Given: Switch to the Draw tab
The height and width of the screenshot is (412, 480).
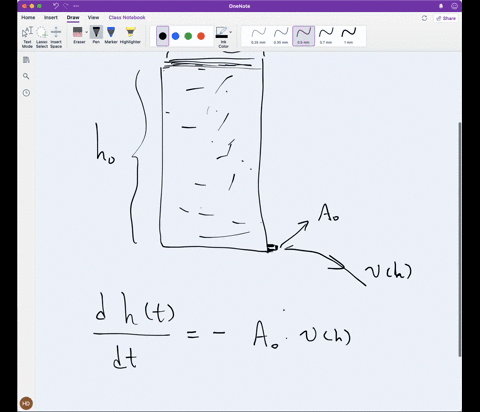Looking at the screenshot, I should pos(73,17).
